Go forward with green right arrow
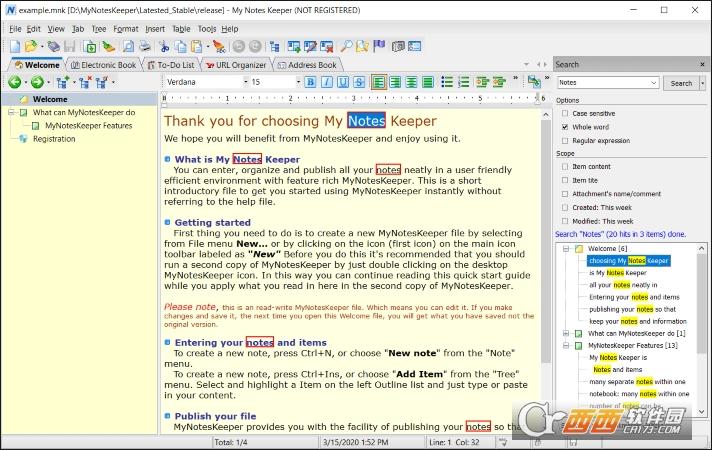Image resolution: width=712 pixels, height=450 pixels. coord(37,82)
